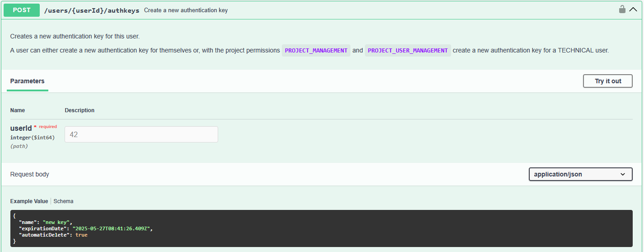Click the /users/{userId}/authkeys endpoint path
644x252 pixels.
(92, 10)
